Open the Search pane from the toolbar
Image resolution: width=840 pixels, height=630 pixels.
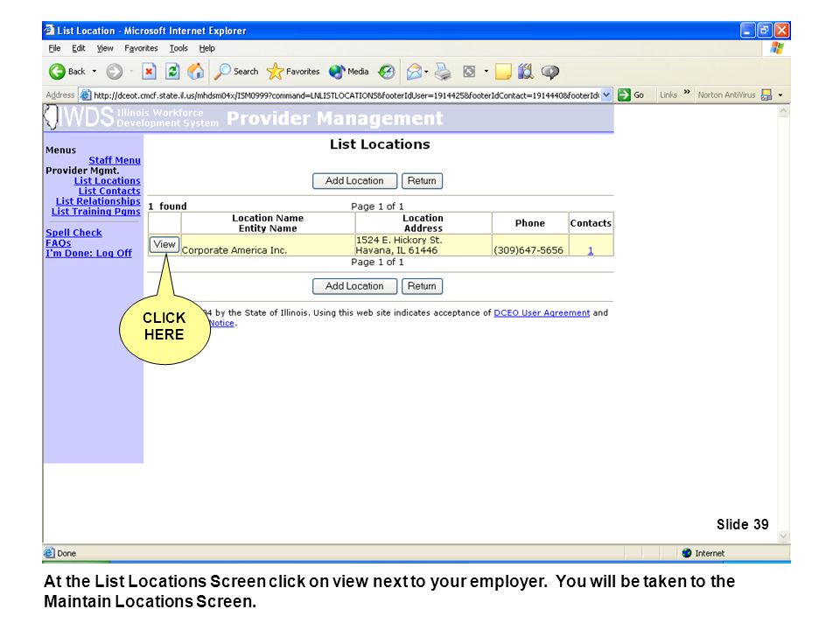point(235,71)
